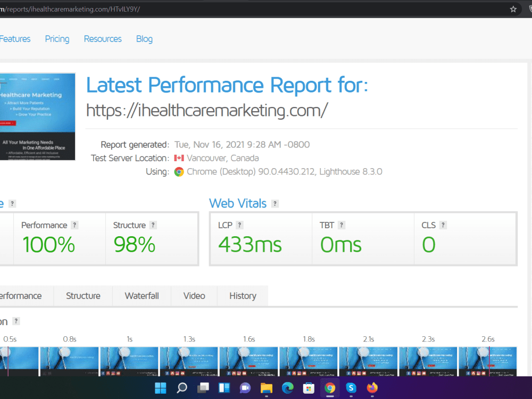The image size is (532, 399).
Task: Open Widgets from the taskbar
Action: click(x=225, y=387)
